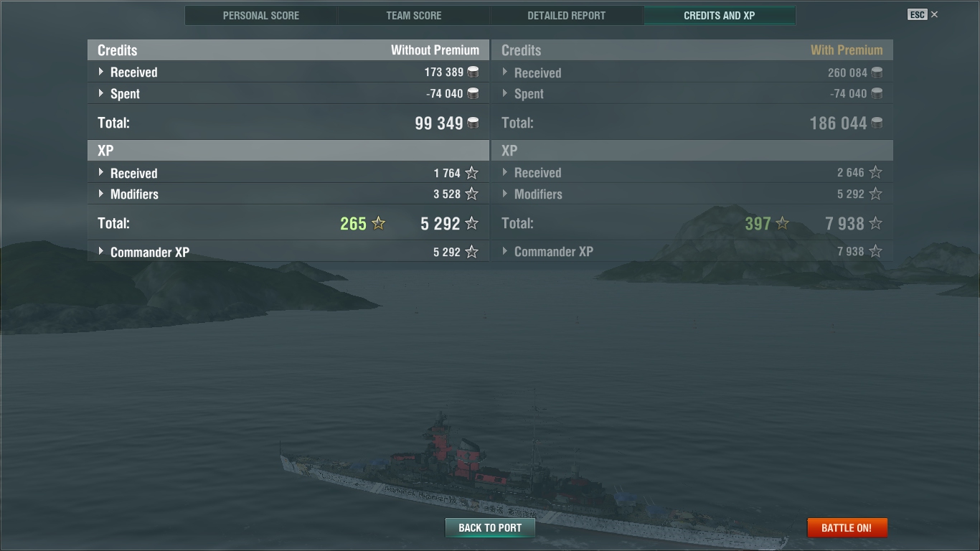Click the green-tinted star beside 265

point(379,223)
